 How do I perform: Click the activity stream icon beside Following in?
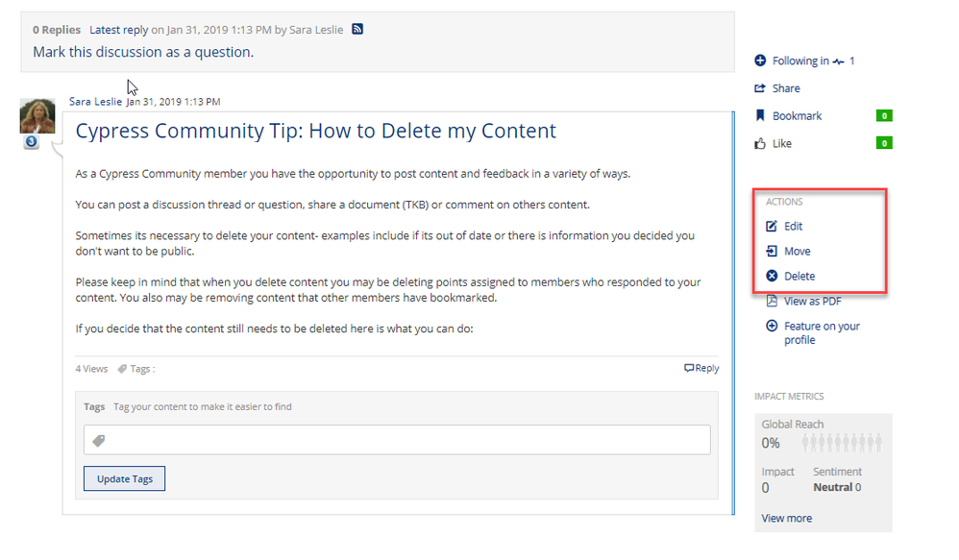(x=839, y=61)
